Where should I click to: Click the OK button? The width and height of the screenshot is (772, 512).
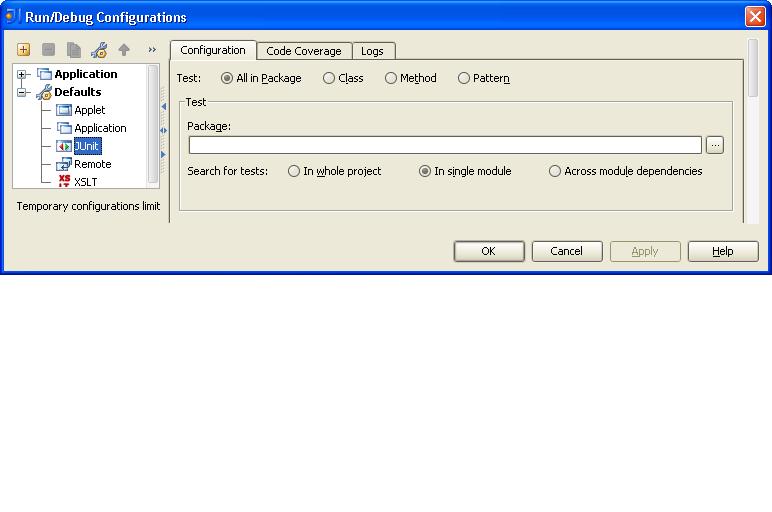tap(489, 251)
